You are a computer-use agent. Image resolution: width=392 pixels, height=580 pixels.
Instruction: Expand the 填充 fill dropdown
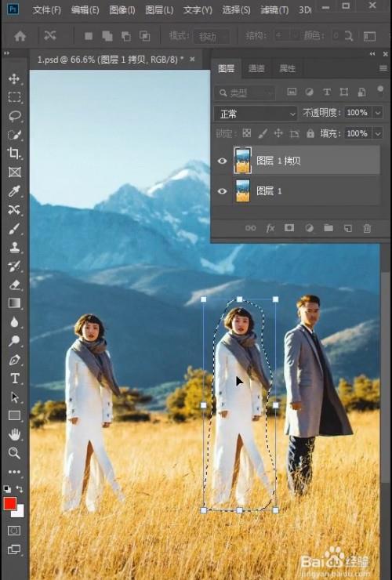(x=378, y=133)
